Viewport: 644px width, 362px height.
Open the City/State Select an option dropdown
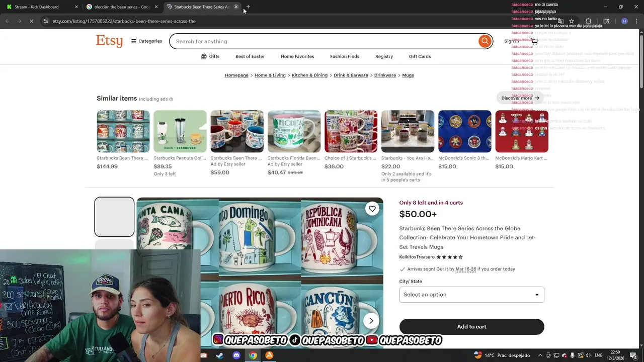click(471, 295)
